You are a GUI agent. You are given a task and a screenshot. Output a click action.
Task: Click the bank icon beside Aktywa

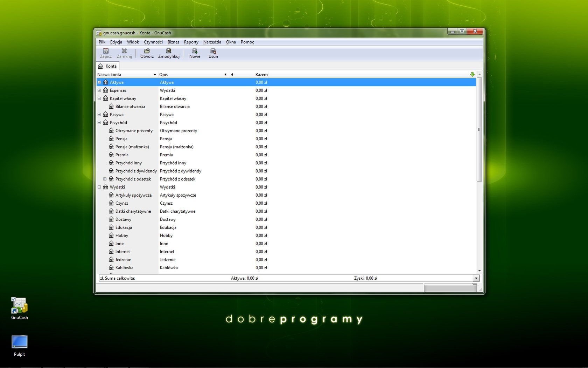point(105,82)
